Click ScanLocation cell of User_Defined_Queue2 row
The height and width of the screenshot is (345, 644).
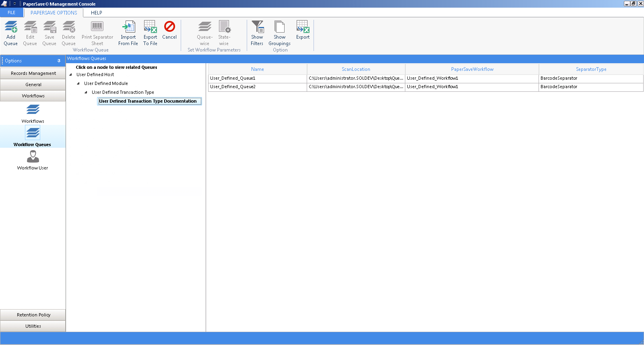pos(356,87)
